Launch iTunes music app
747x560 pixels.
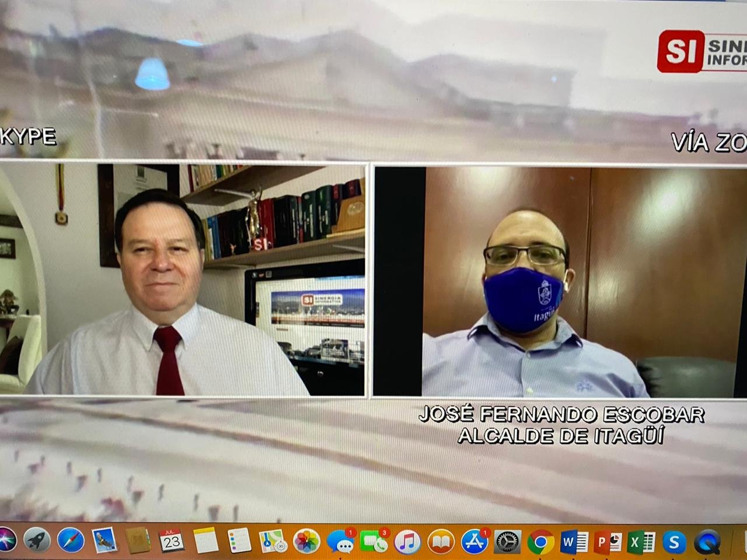(x=407, y=542)
